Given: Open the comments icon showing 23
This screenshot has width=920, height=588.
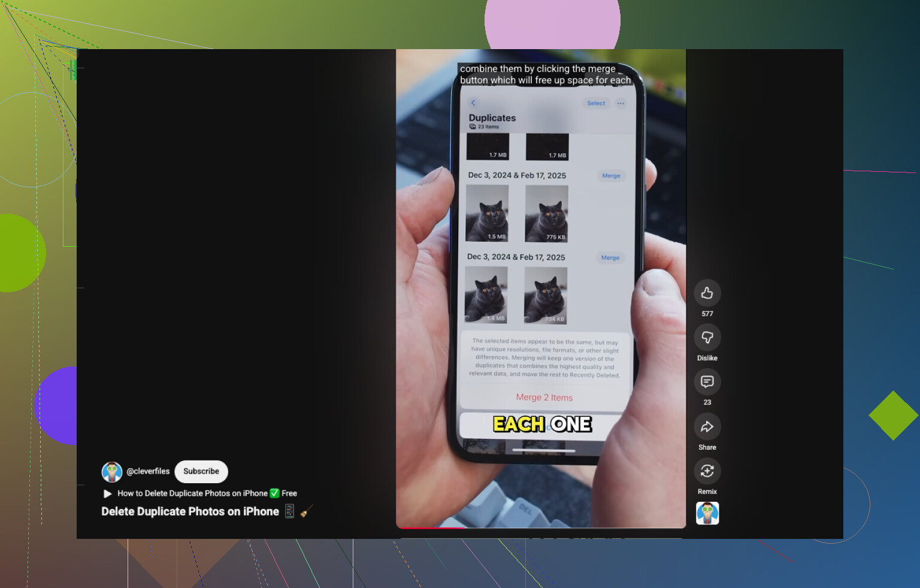Looking at the screenshot, I should click(707, 381).
